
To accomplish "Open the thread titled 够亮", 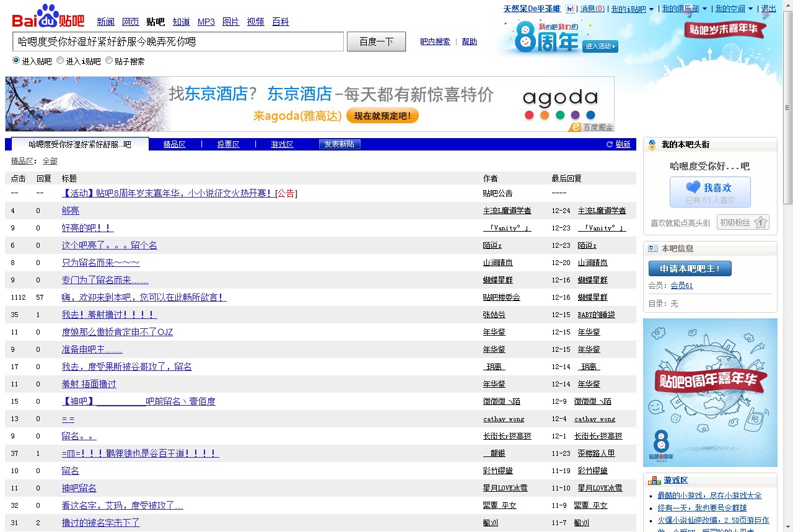I will coord(71,211).
